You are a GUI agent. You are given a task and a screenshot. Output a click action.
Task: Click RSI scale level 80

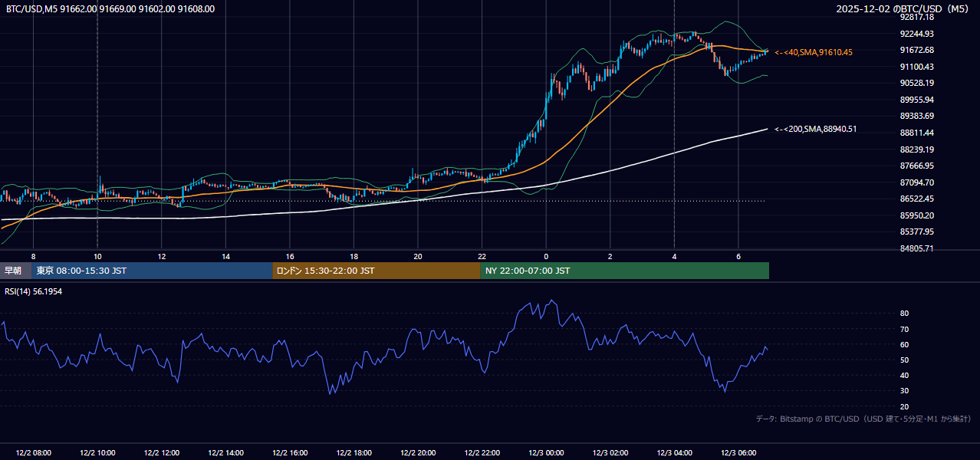coord(905,314)
